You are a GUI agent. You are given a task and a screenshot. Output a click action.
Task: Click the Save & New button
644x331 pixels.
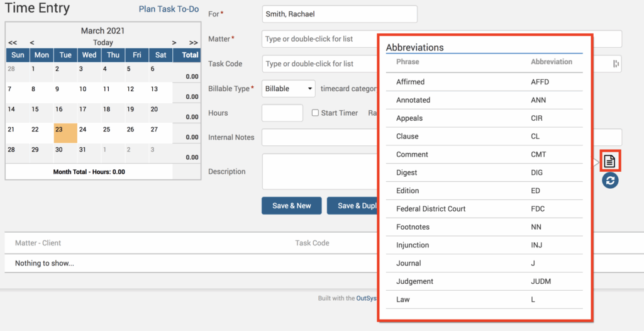tap(291, 206)
